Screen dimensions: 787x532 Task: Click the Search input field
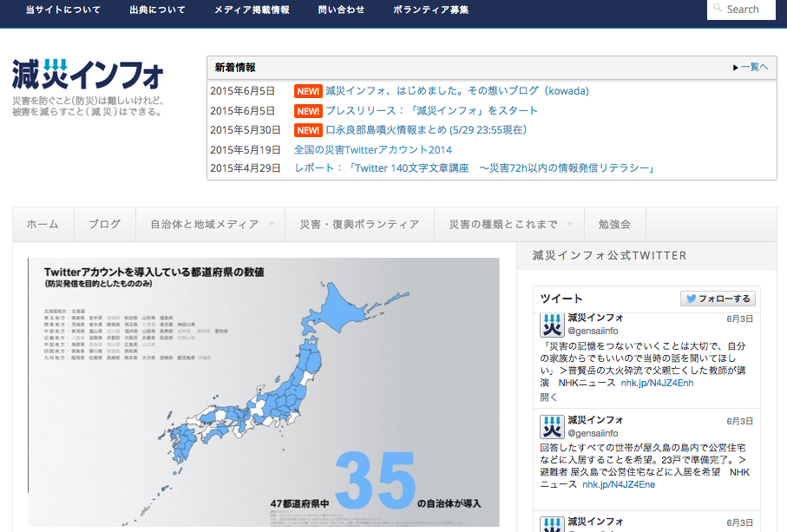click(x=741, y=9)
